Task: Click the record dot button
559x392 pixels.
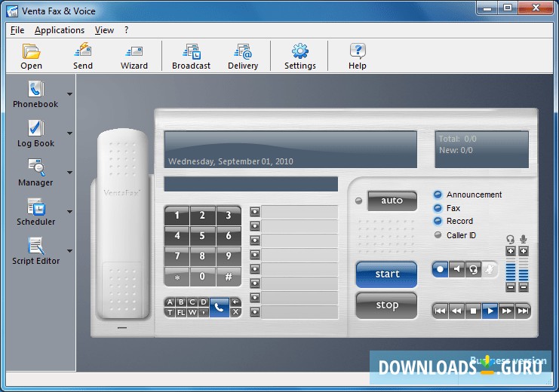Action: (x=441, y=269)
